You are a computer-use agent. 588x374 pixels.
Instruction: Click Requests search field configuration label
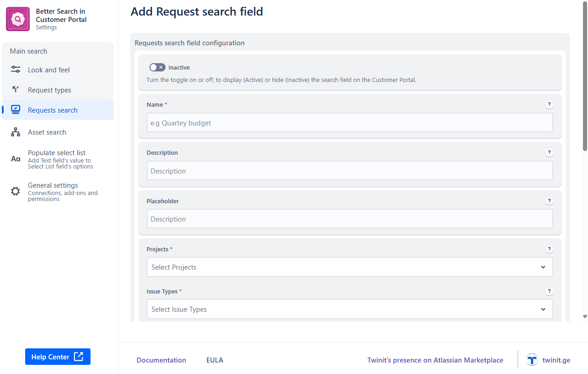click(x=190, y=43)
